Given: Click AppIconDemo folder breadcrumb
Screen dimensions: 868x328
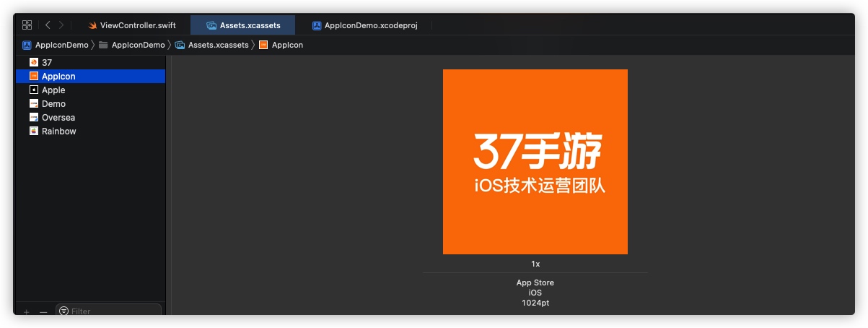Looking at the screenshot, I should 138,45.
